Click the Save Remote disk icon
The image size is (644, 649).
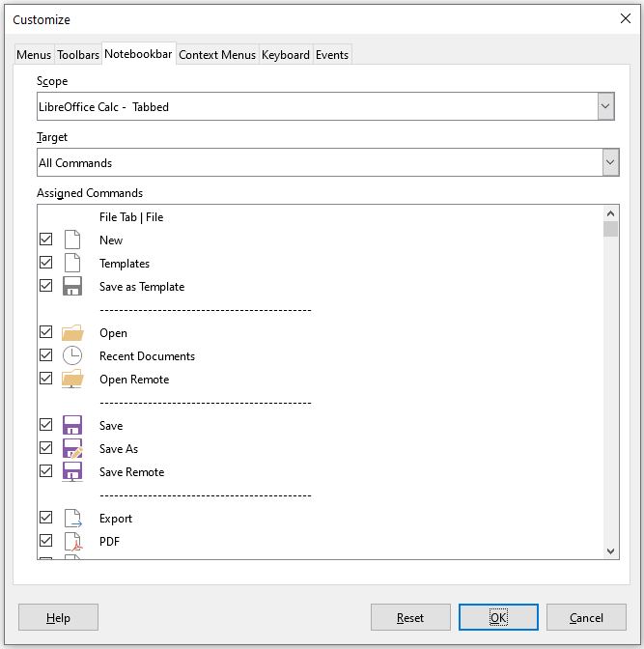[x=72, y=472]
